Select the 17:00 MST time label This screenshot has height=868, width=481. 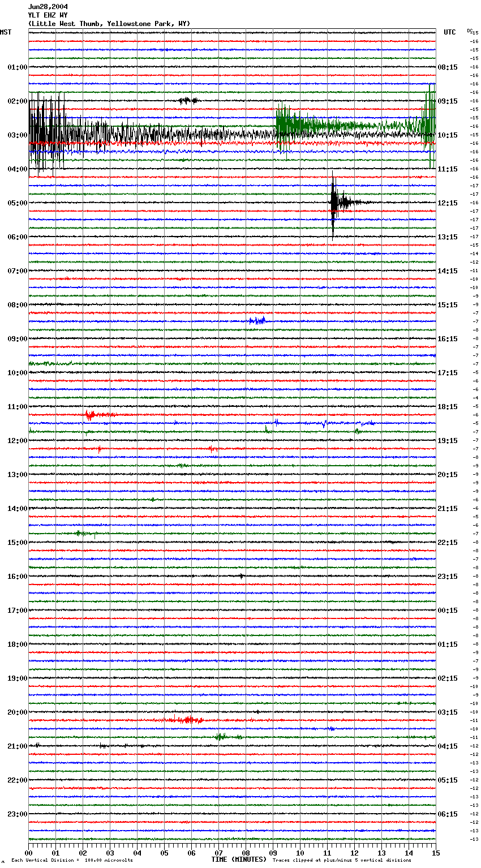tap(18, 611)
